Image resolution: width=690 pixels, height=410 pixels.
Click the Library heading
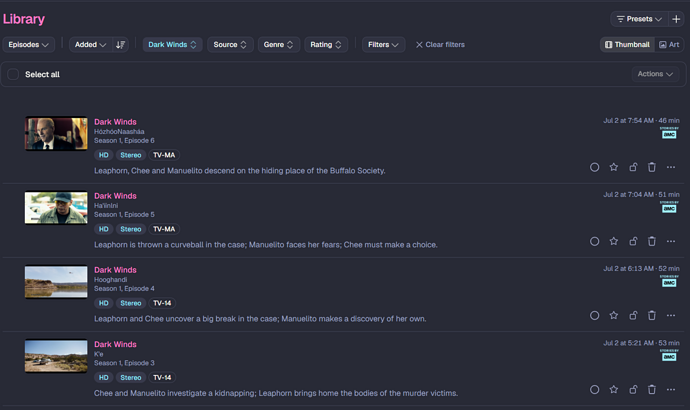pyautogui.click(x=24, y=19)
